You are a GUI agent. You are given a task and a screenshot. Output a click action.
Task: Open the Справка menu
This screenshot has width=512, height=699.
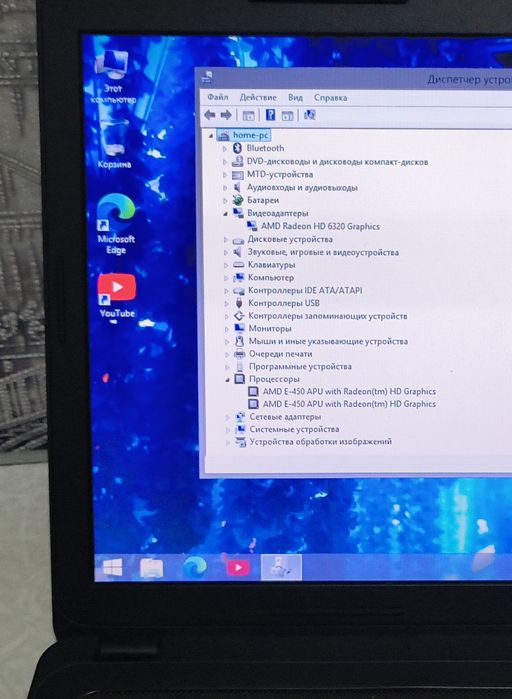pyautogui.click(x=330, y=98)
